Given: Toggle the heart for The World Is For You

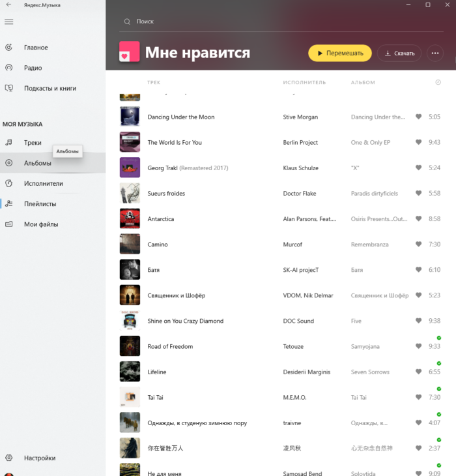Looking at the screenshot, I should tap(418, 142).
